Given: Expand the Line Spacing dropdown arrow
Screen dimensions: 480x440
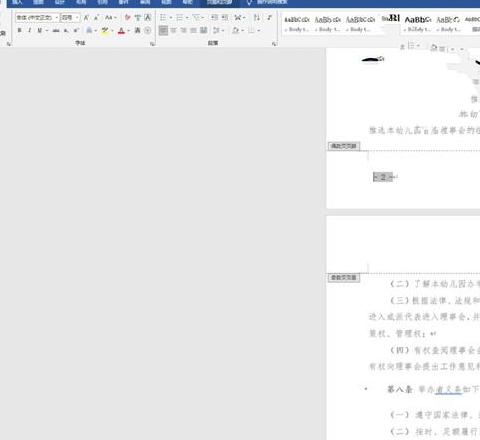Looking at the screenshot, I should (223, 31).
